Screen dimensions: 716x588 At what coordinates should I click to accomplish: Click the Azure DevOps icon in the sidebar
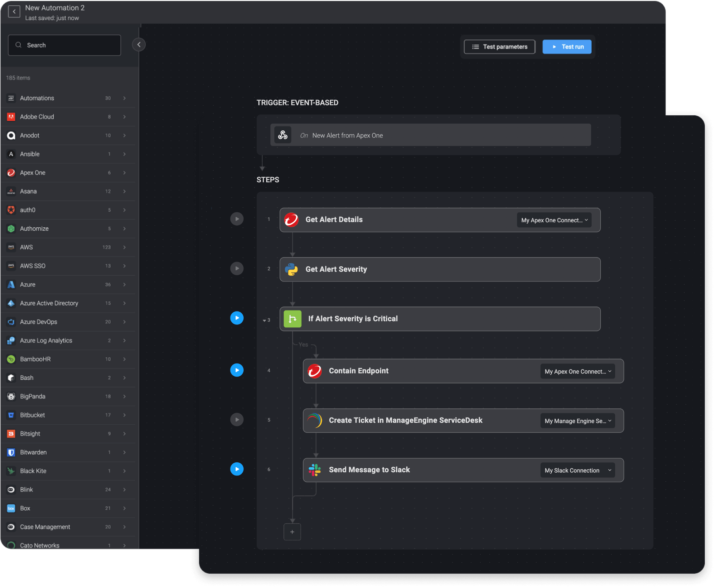11,322
